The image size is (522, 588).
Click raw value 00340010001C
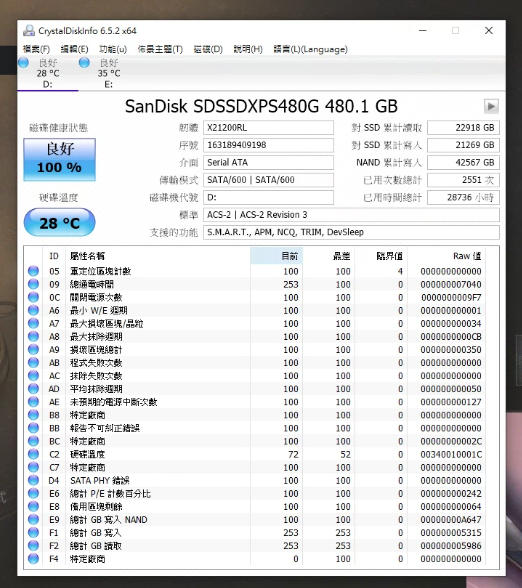451,454
